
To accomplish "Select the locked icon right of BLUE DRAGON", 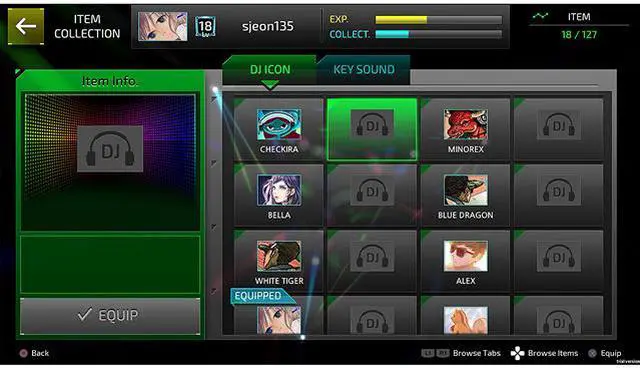I will tap(558, 195).
